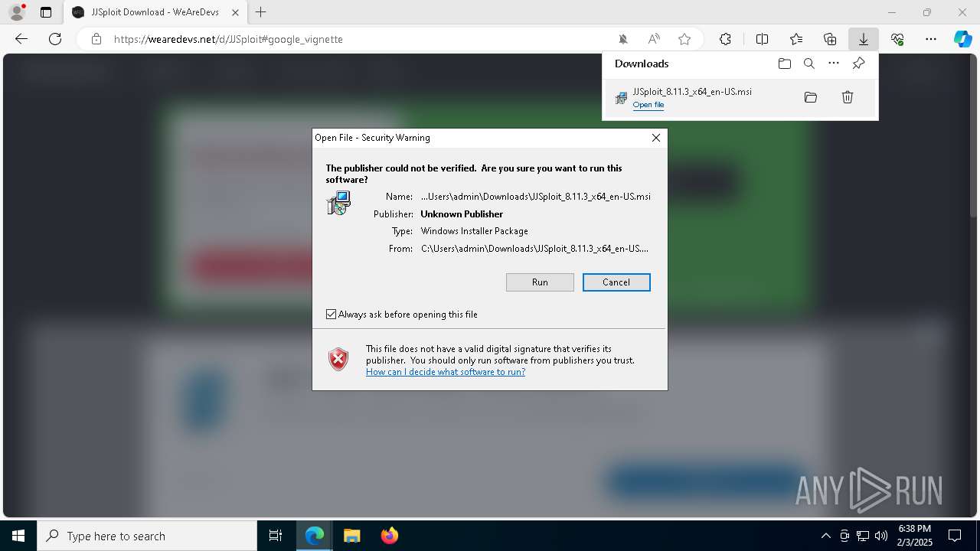Open the Extensions puzzle icon

point(725,39)
